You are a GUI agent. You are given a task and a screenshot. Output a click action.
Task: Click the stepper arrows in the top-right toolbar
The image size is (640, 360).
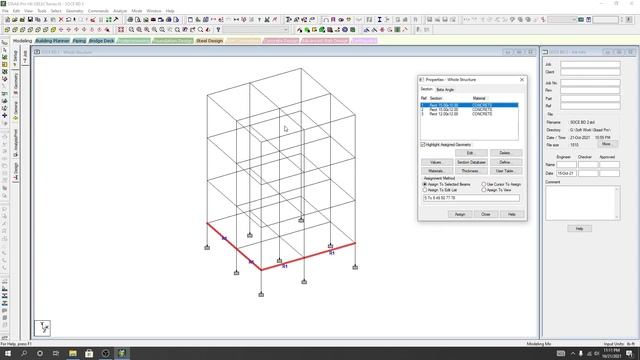(x=622, y=20)
